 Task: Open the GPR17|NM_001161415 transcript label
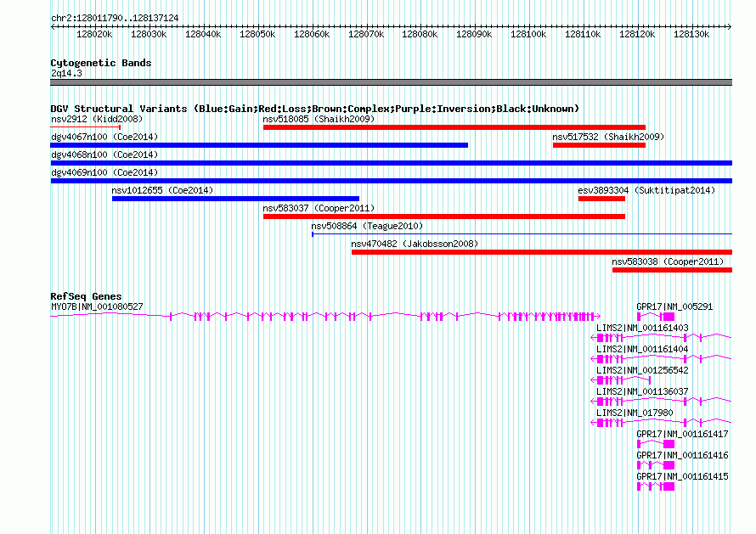point(682,476)
